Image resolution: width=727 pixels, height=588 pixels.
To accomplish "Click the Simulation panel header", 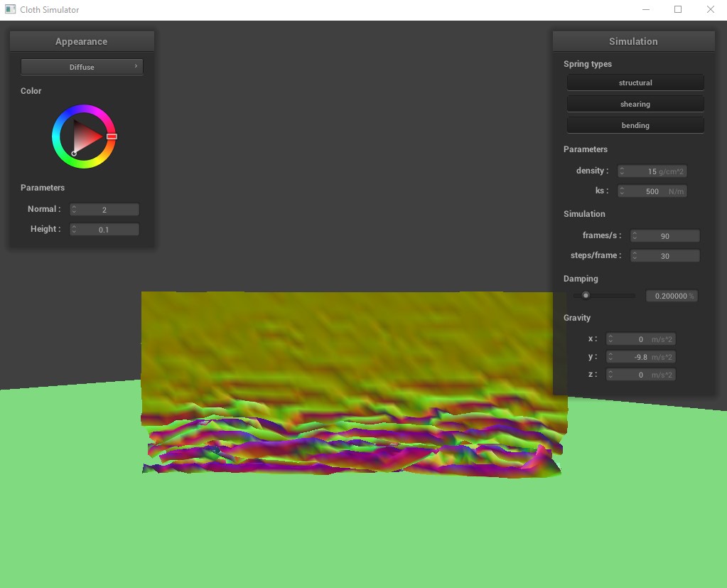I will coord(633,41).
